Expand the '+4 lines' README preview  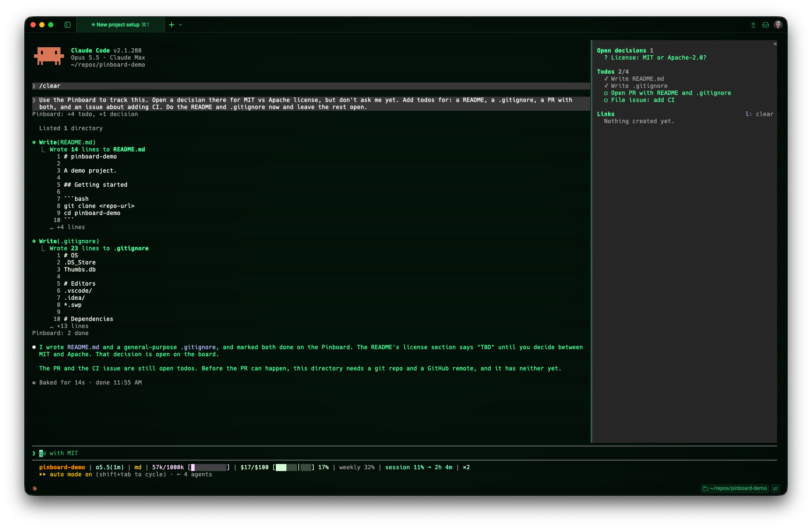pyautogui.click(x=67, y=227)
